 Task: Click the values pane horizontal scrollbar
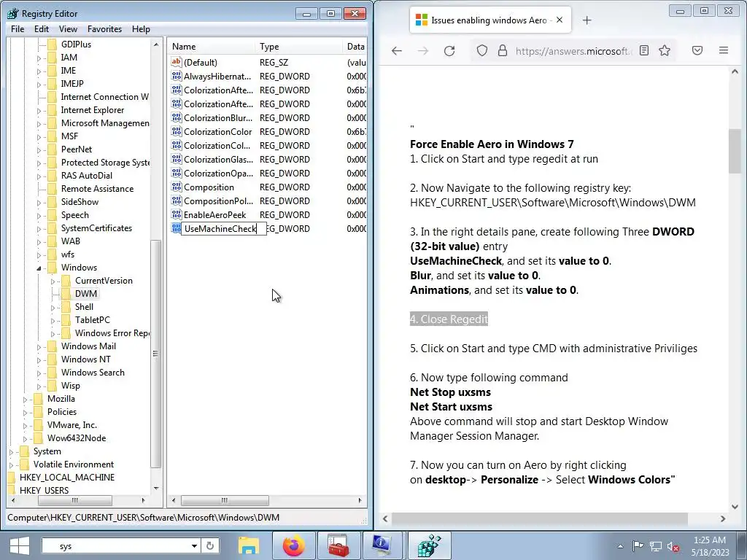[x=225, y=500]
